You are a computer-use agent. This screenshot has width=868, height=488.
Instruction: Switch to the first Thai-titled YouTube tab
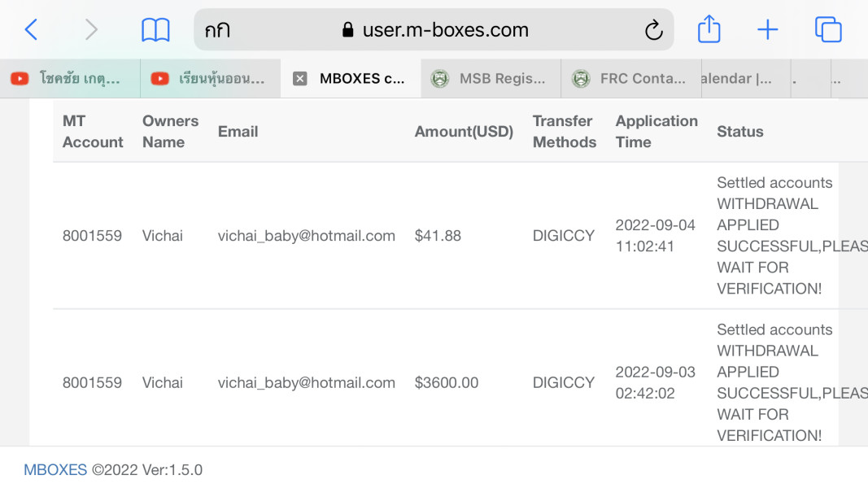(70, 79)
